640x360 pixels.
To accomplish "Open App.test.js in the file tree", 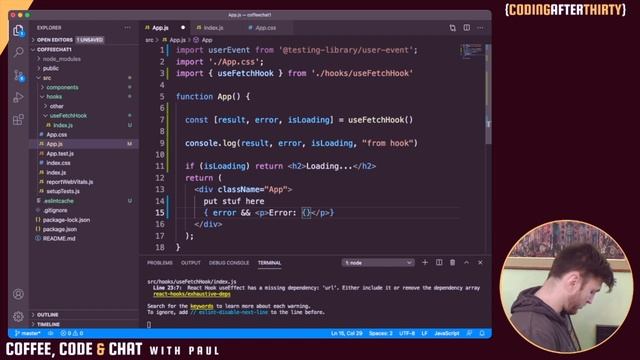I will tap(60, 153).
